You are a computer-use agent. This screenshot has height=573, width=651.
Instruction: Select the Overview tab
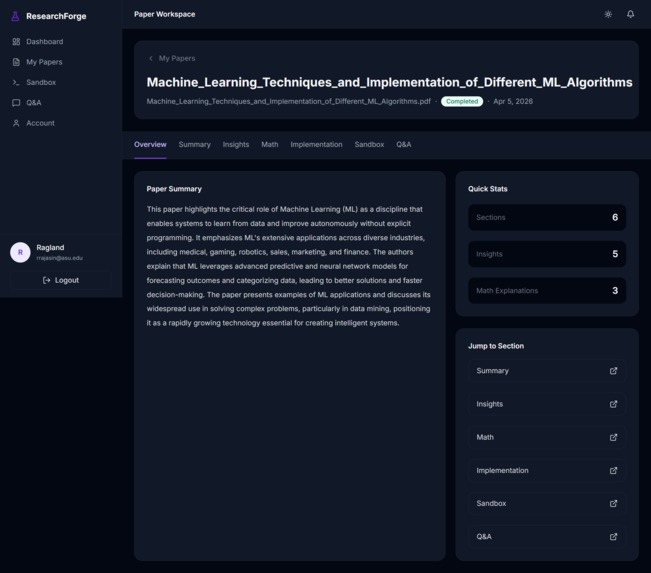(150, 144)
